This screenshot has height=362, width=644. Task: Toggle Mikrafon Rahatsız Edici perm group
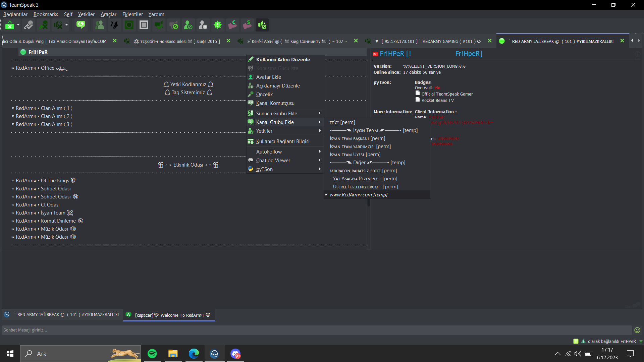click(377, 171)
